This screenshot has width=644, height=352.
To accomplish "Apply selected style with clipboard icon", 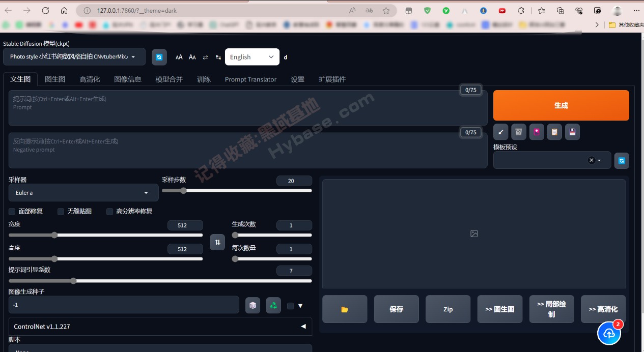I will (554, 132).
